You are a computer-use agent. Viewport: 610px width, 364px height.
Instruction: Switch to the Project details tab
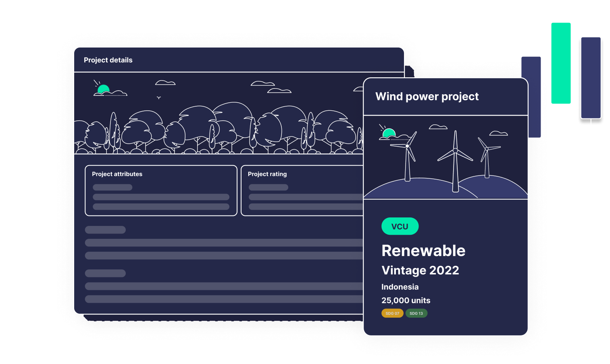108,60
